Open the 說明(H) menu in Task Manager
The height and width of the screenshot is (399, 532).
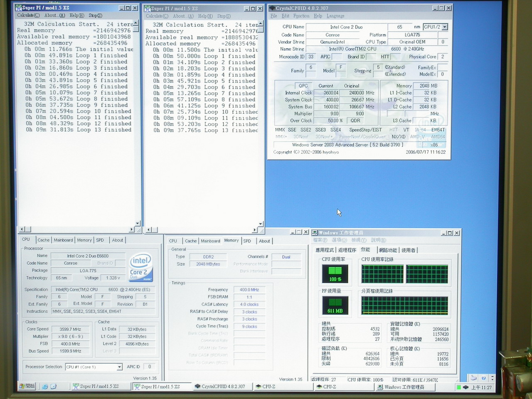[378, 240]
